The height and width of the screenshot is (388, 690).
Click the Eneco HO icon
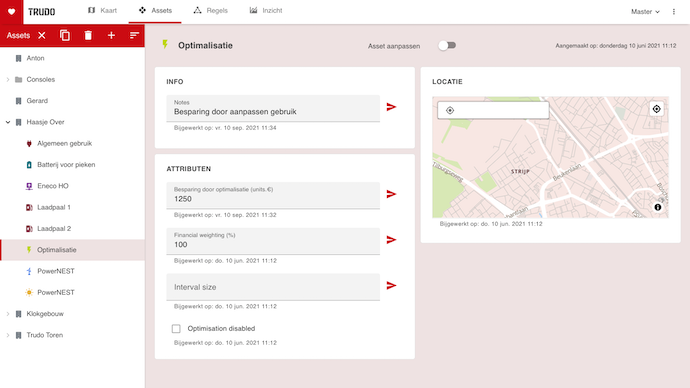point(29,186)
